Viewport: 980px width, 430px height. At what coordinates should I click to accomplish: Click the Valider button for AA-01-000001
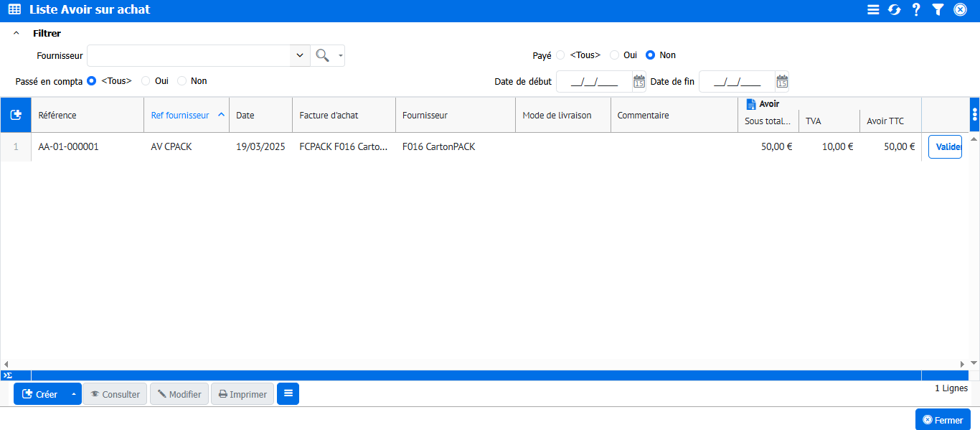(945, 146)
